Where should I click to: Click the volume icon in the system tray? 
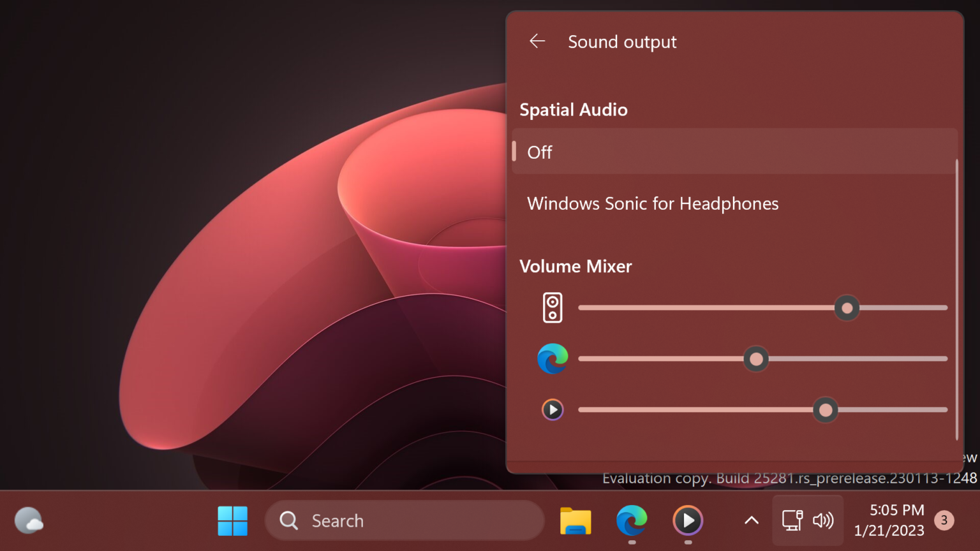[824, 520]
